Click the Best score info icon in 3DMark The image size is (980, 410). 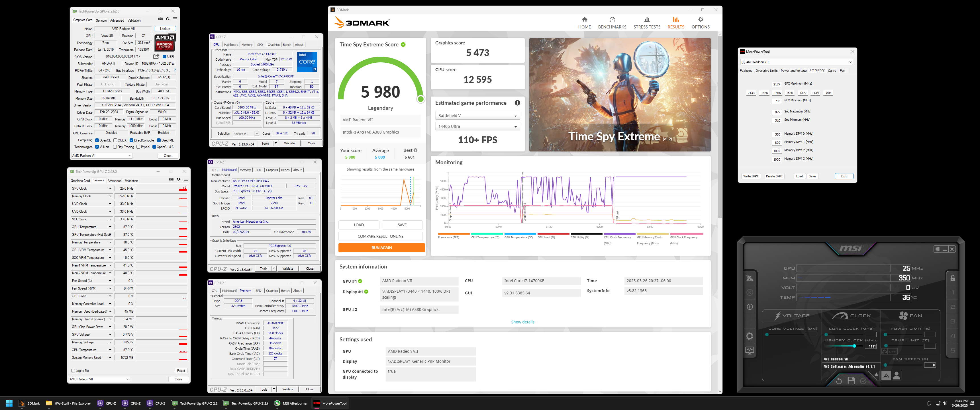click(x=415, y=150)
